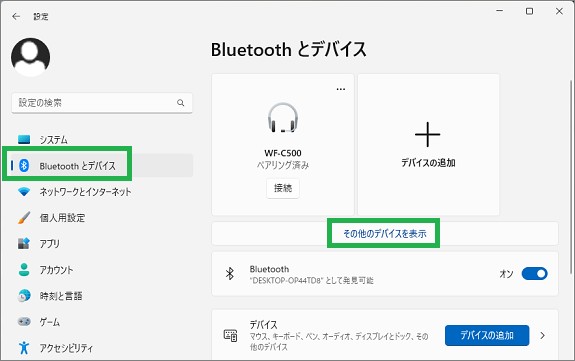This screenshot has width=575, height=361.
Task: Click the WF-C500 headphone icon
Action: point(283,118)
